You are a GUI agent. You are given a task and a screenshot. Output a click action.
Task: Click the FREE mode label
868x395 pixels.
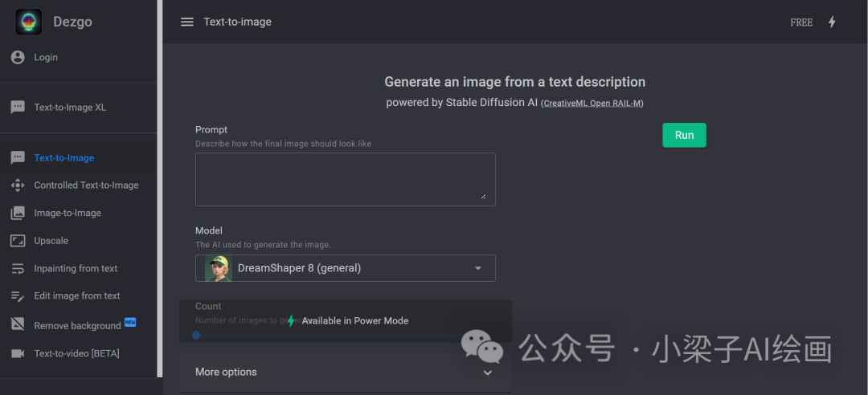(x=801, y=22)
